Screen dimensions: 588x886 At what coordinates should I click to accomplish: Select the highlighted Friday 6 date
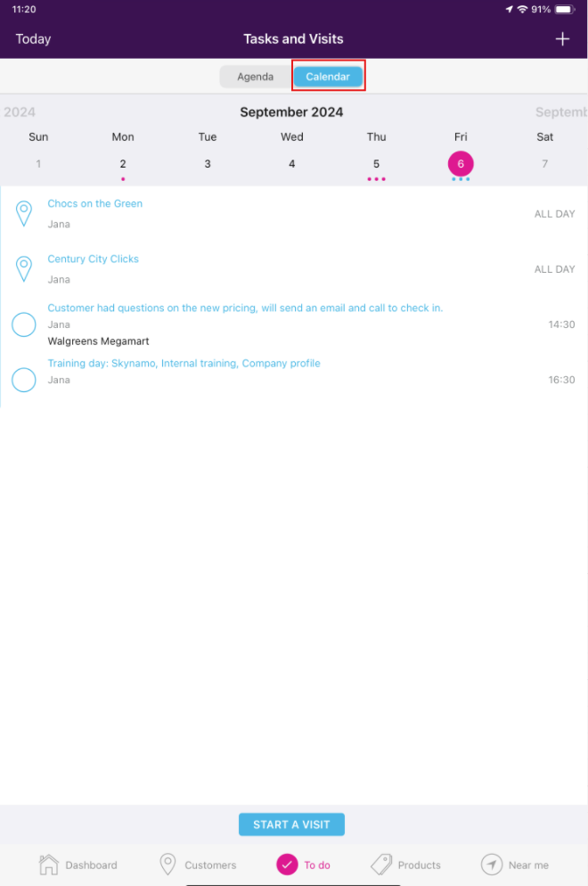pos(461,164)
